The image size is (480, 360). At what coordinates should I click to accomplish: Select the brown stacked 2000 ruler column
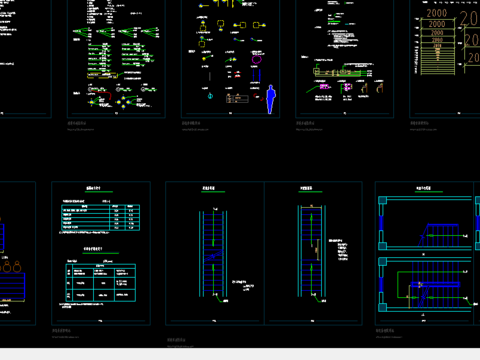(x=437, y=47)
